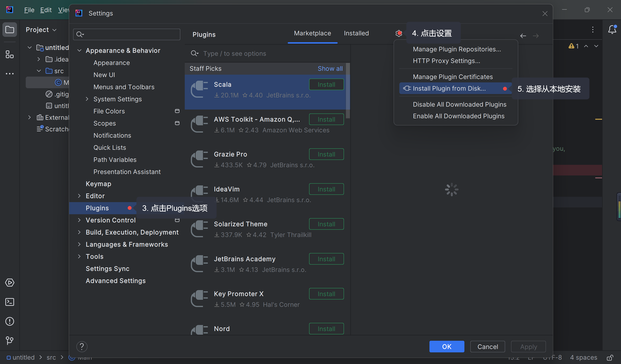Select Install Plugin from Disk menu item
Viewport: 621px width, 364px height.
coord(449,89)
